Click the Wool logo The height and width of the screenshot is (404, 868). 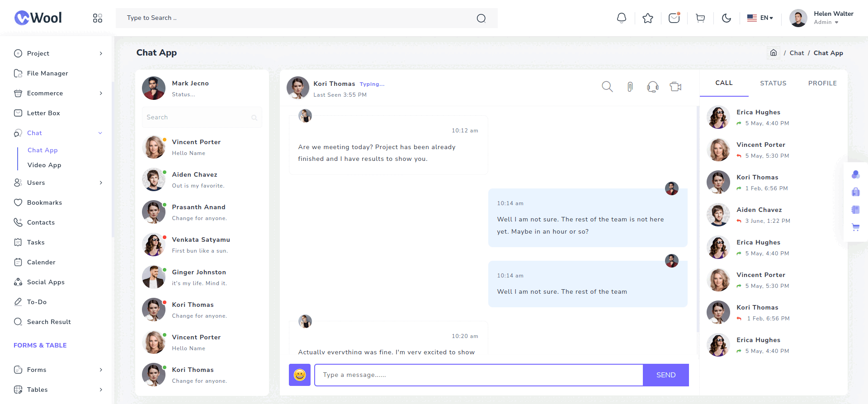pyautogui.click(x=38, y=18)
